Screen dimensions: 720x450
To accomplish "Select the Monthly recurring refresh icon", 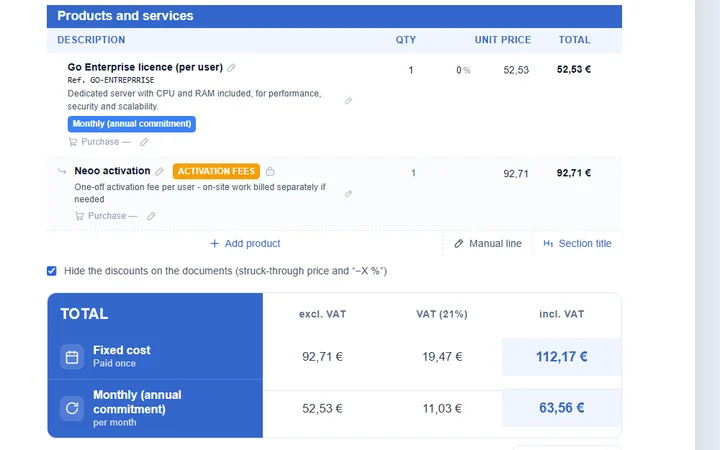I will (72, 408).
